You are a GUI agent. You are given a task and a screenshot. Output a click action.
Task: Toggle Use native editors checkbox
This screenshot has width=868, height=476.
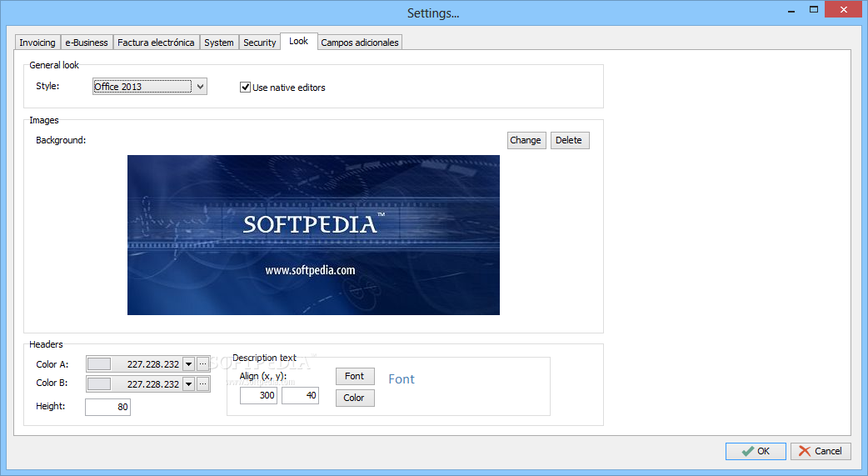(245, 87)
